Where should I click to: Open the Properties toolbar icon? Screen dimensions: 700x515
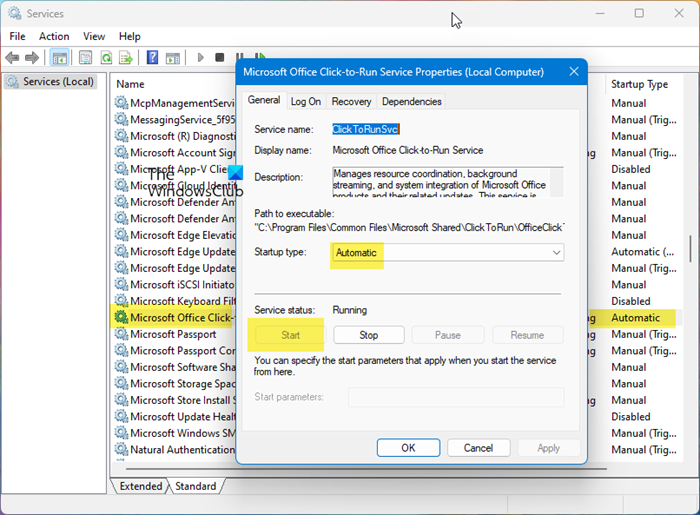pyautogui.click(x=85, y=58)
